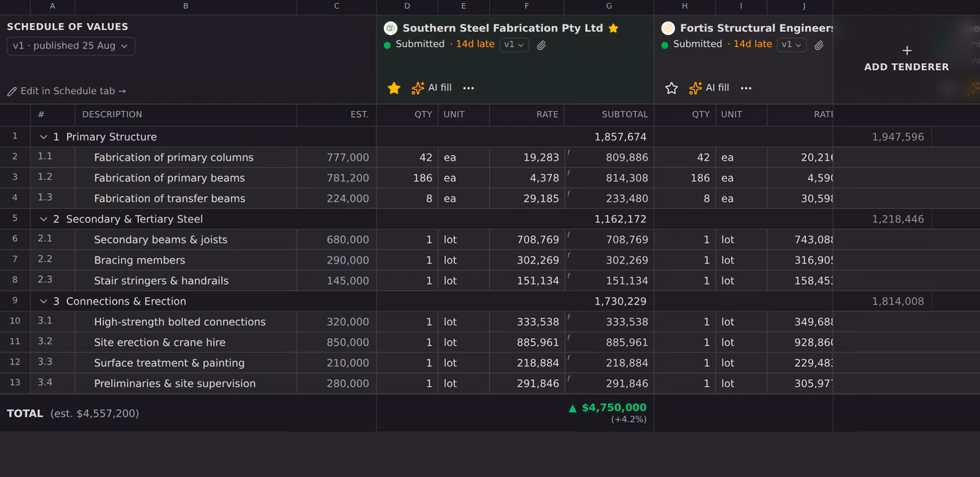The width and height of the screenshot is (980, 477).
Task: Click item number 3.2 cell
Action: pos(52,342)
